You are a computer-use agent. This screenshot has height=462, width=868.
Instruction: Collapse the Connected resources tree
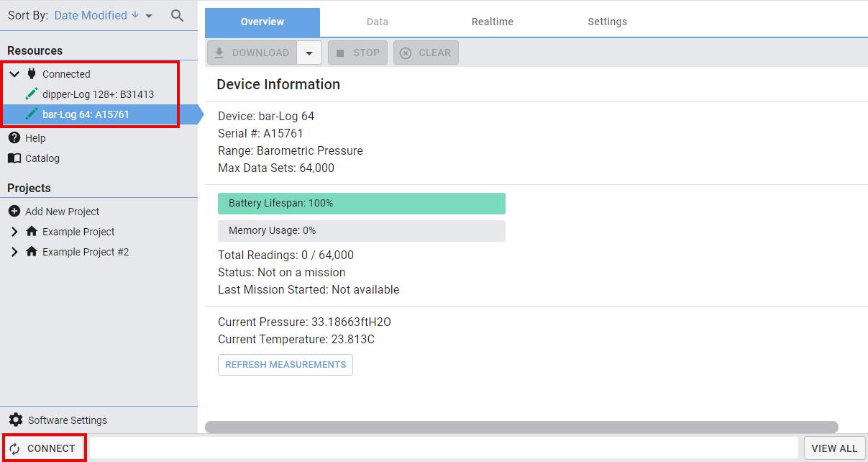[x=14, y=73]
